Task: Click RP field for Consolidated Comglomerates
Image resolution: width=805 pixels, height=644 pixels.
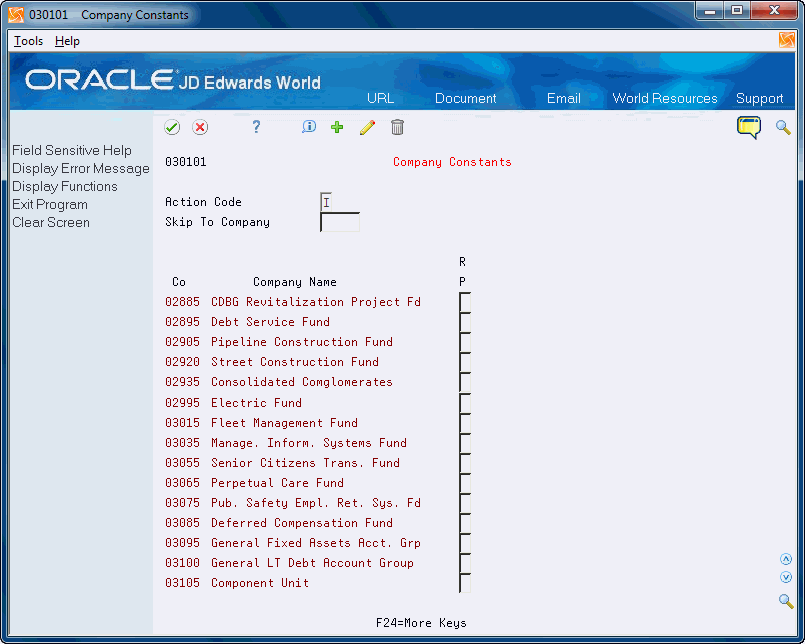Action: pos(465,382)
